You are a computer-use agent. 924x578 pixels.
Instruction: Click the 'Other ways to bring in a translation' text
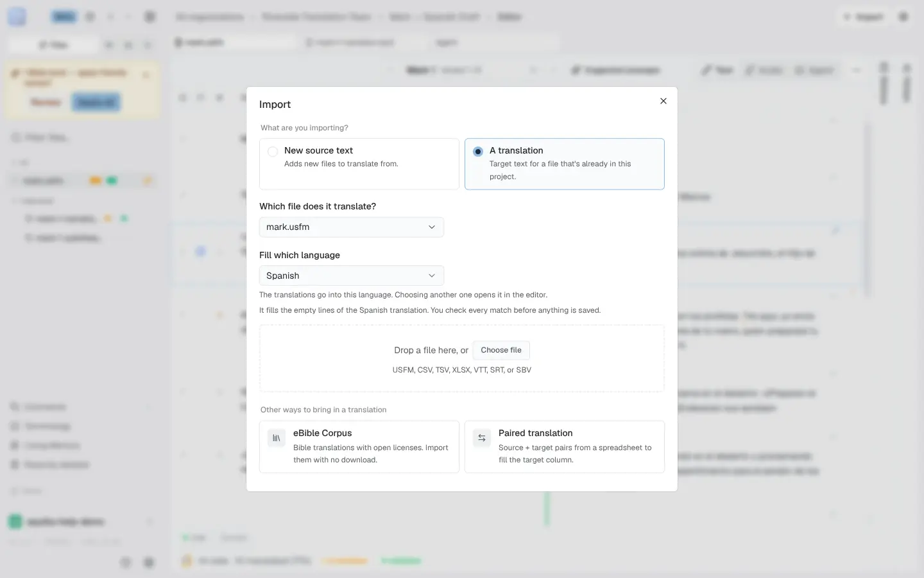pyautogui.click(x=323, y=410)
